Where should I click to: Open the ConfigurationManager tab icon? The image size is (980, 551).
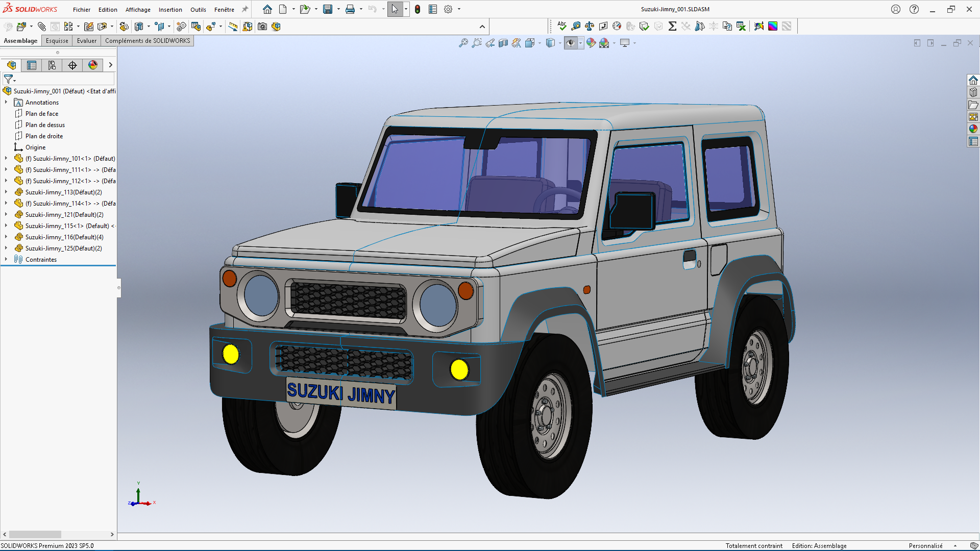(52, 65)
